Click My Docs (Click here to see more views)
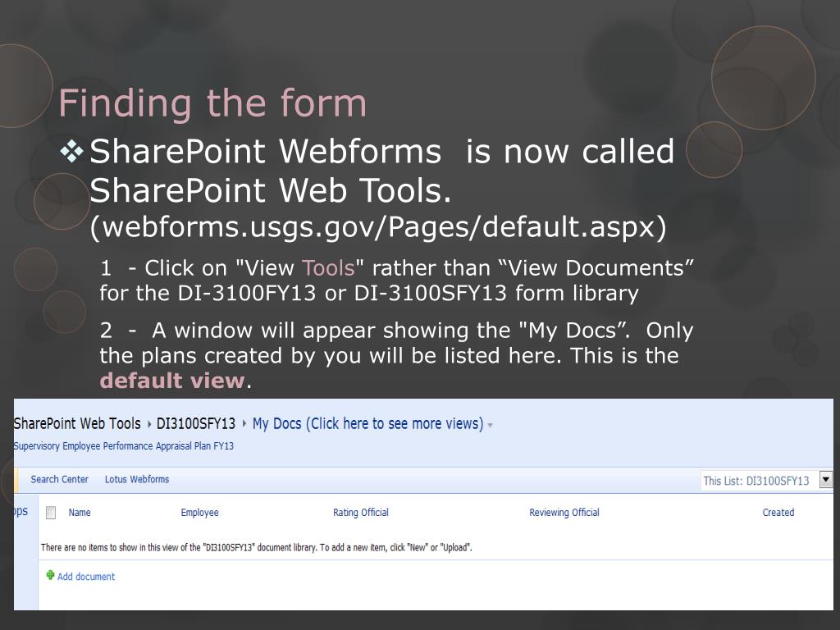This screenshot has height=630, width=840. (367, 424)
